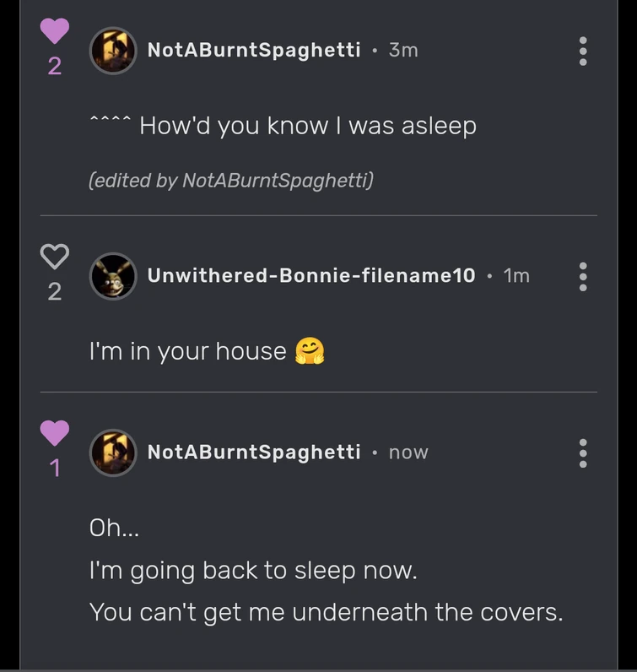Image resolution: width=637 pixels, height=672 pixels.
Task: Open options menu for top NotABurntSpaghetti comment
Action: coord(582,51)
